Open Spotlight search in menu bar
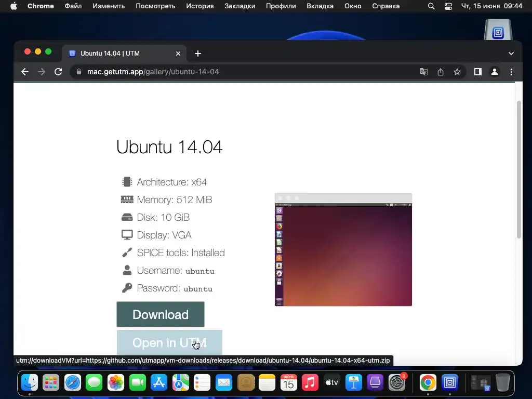Image resolution: width=532 pixels, height=399 pixels. (431, 6)
